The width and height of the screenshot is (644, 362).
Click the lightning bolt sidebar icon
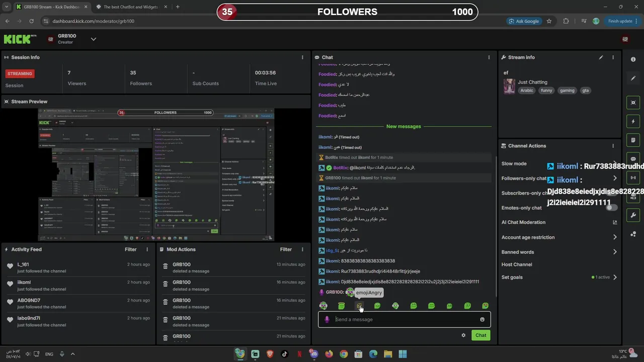[633, 121]
